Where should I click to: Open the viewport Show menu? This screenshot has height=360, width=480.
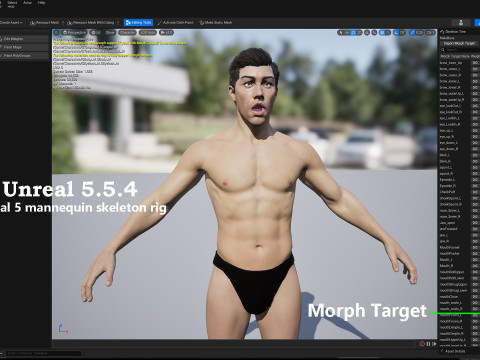110,32
